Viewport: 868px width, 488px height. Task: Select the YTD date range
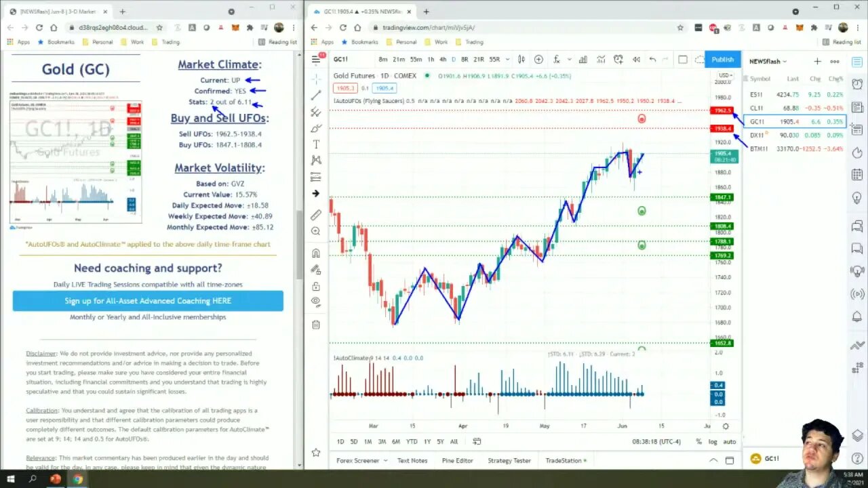coord(412,442)
